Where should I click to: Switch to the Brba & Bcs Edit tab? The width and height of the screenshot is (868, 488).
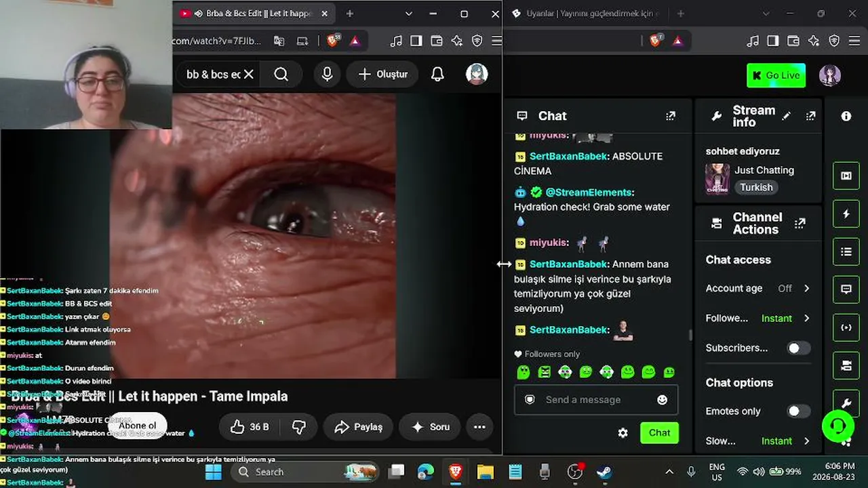click(254, 14)
